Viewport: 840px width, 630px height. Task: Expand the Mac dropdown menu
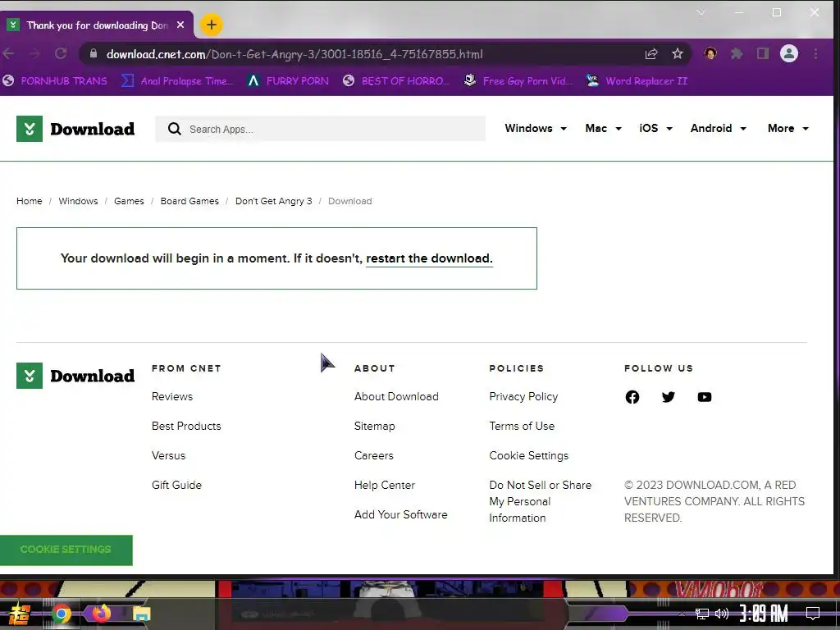(603, 129)
